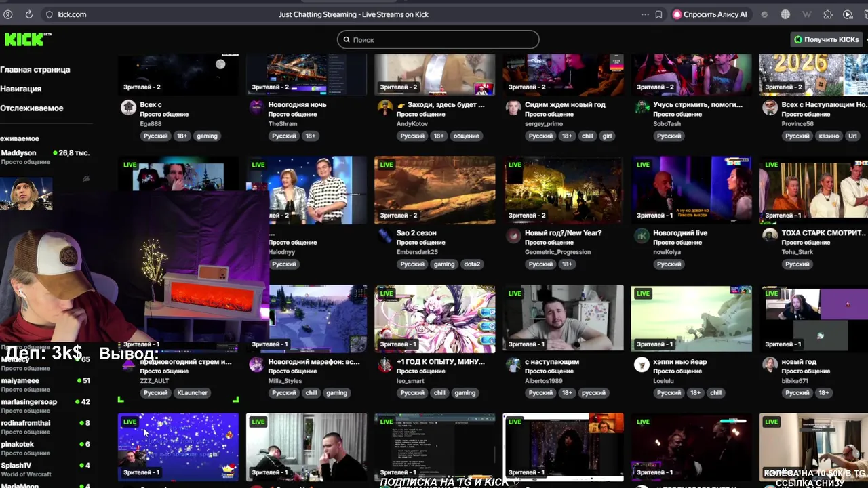Open the Новогодний live stream thumbnail
The width and height of the screenshot is (868, 488).
coord(691,190)
